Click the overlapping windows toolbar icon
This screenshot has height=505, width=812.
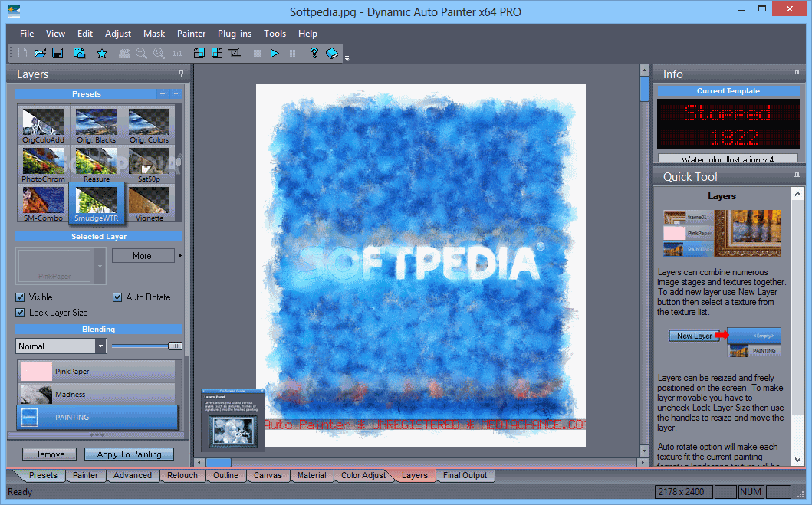pyautogui.click(x=79, y=53)
